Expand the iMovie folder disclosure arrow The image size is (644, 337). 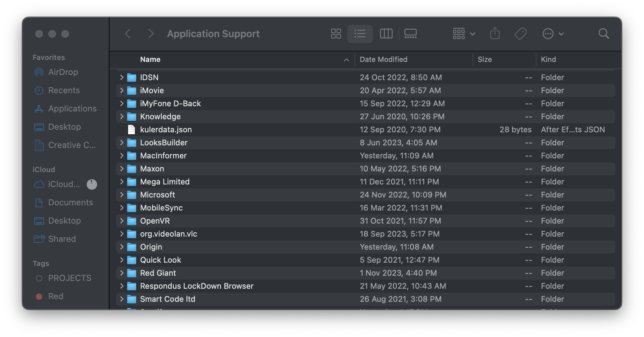(122, 91)
